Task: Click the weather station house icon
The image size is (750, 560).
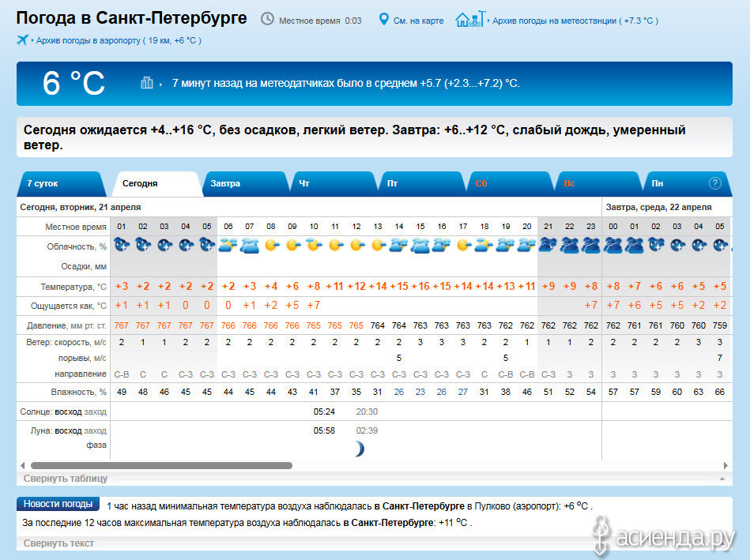Action: pyautogui.click(x=470, y=20)
